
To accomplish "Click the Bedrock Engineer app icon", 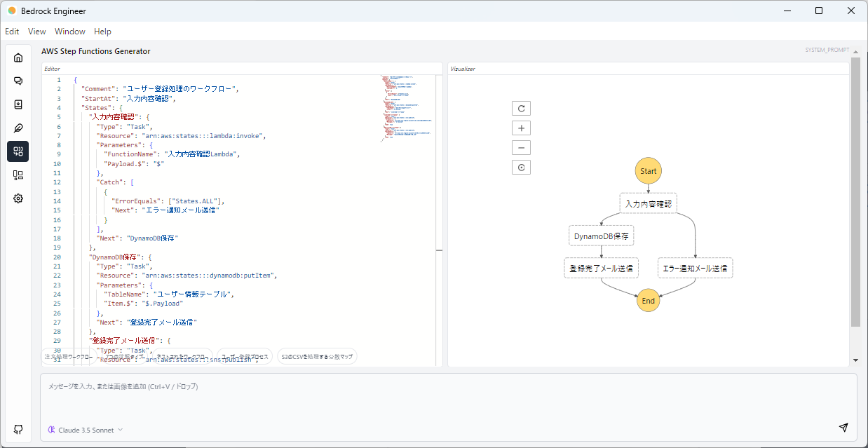I will click(x=11, y=11).
